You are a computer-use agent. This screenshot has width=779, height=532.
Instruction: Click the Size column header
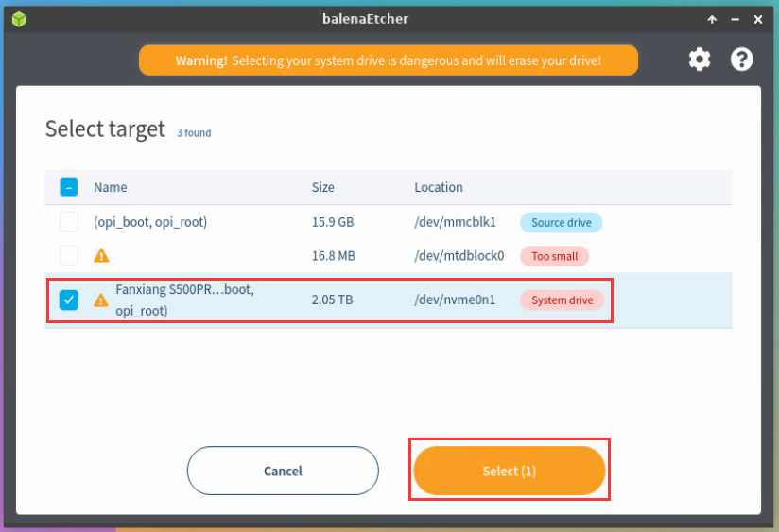pyautogui.click(x=323, y=187)
